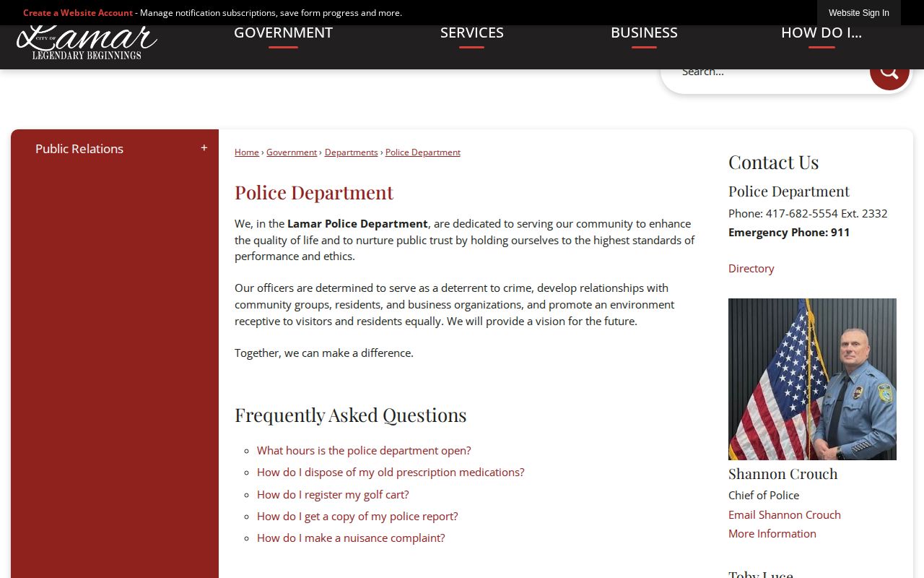Screen dimensions: 924x578
Task: Click Website Sign In button
Action: pyautogui.click(x=859, y=13)
